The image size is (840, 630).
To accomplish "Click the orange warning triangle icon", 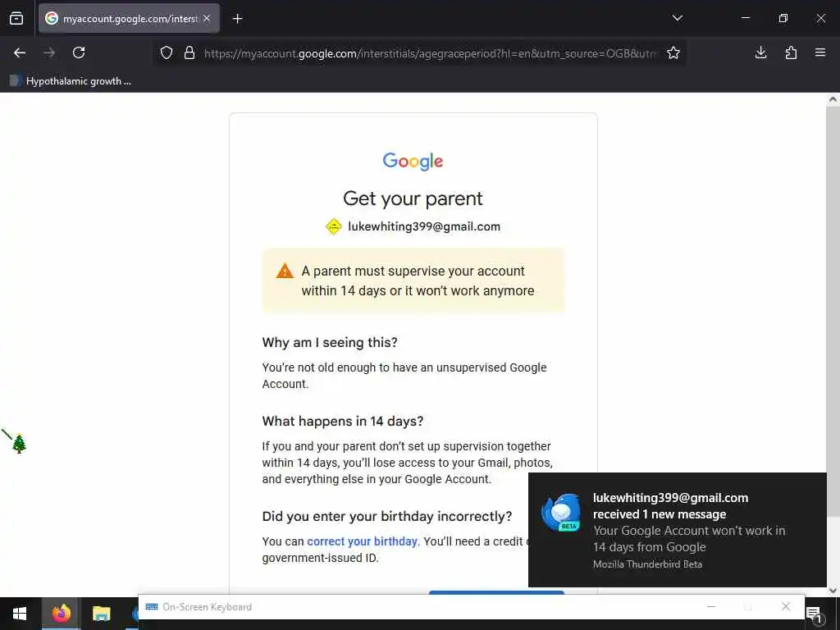I will click(x=285, y=271).
